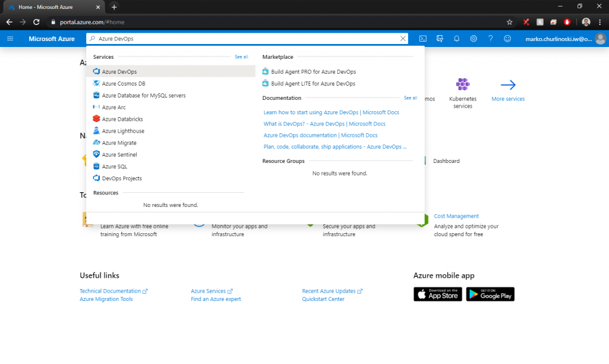Click the Azure Cosmos DB icon
This screenshot has width=609, height=364.
(x=96, y=83)
